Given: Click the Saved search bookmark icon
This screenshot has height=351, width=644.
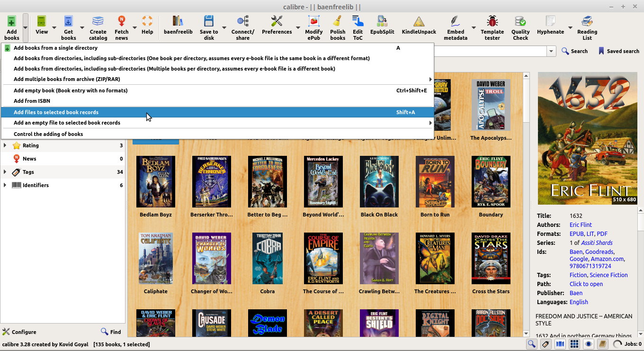Looking at the screenshot, I should coord(601,51).
